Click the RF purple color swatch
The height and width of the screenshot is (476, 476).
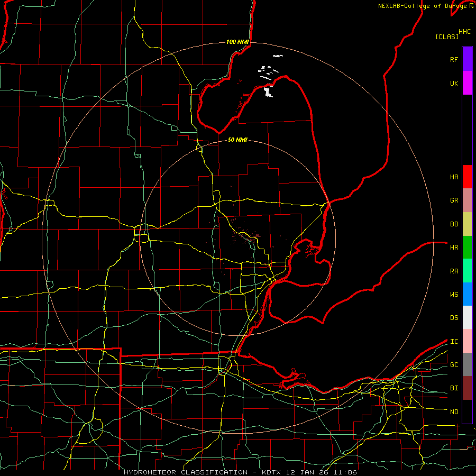[467, 59]
